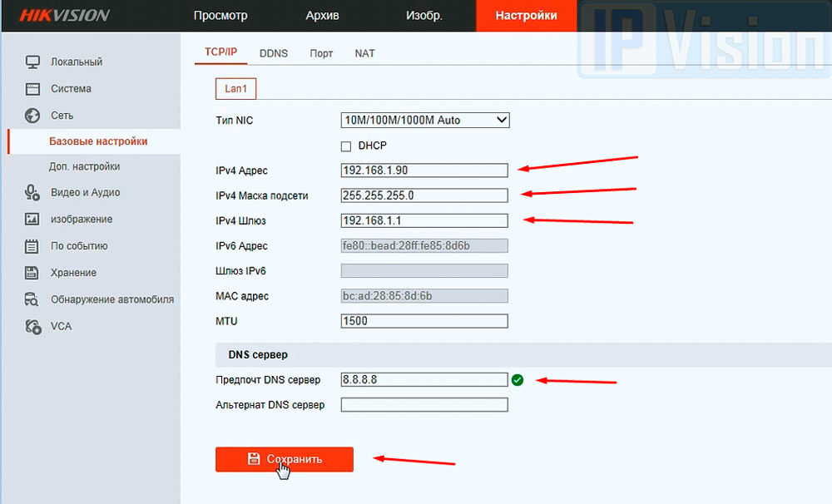Image resolution: width=832 pixels, height=504 pixels.
Task: Open VCA section
Action: coord(61,326)
